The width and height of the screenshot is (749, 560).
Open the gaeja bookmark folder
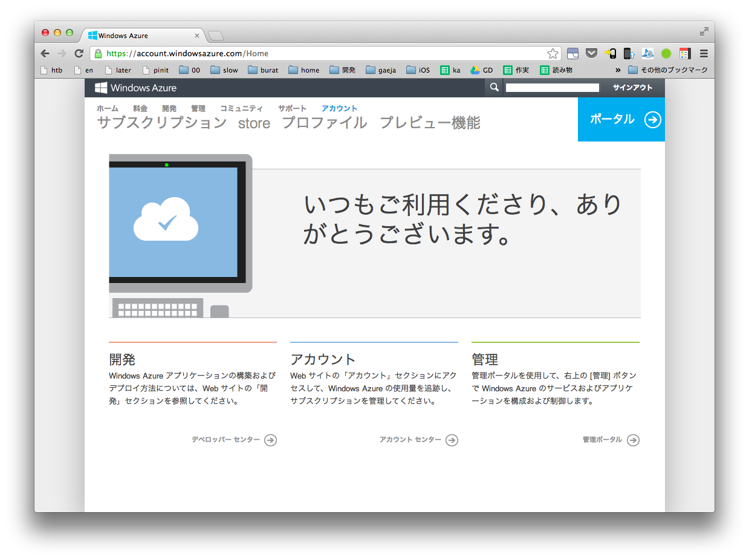[381, 70]
